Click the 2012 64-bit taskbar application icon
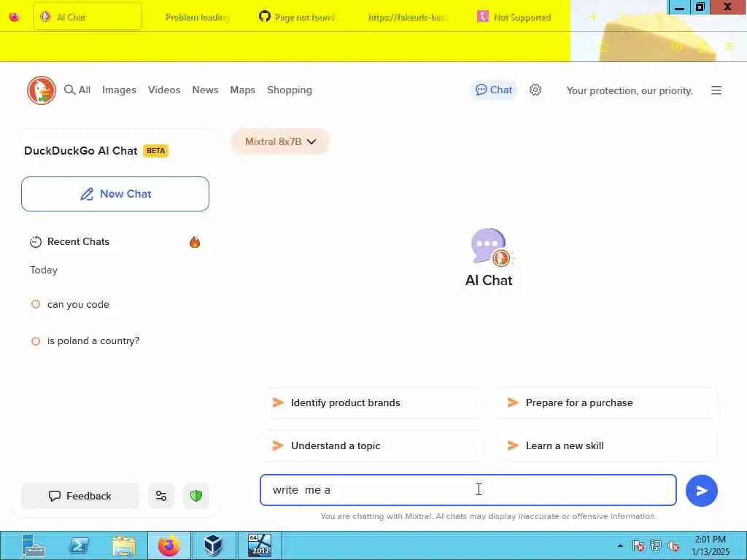Screen dimensions: 747x560 [x=260, y=545]
